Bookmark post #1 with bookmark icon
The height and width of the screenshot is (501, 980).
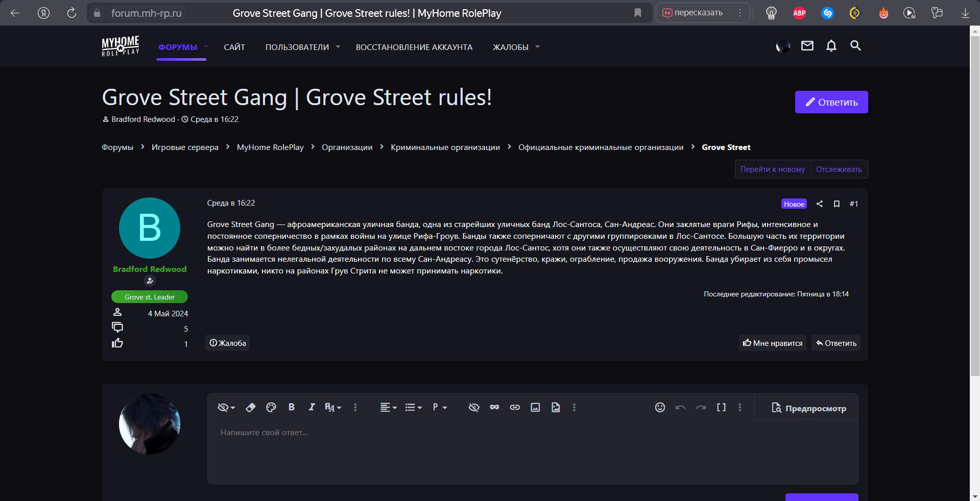click(x=836, y=204)
